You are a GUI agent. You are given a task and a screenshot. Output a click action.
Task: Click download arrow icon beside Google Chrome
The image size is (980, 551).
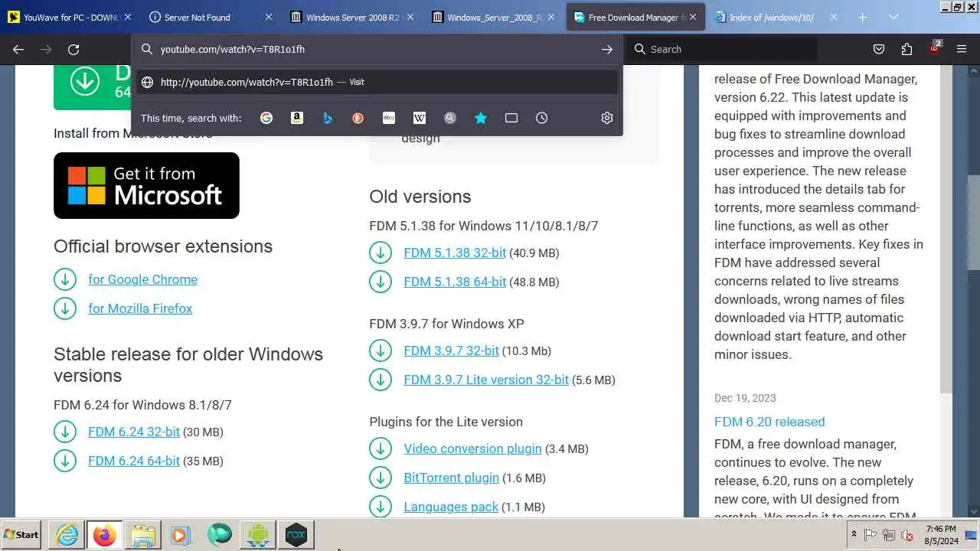coord(65,279)
